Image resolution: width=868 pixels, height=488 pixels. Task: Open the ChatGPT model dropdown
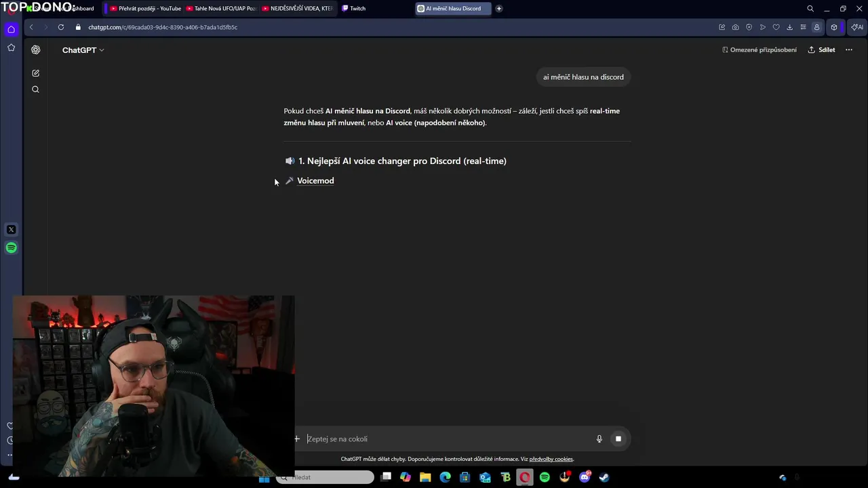point(83,50)
